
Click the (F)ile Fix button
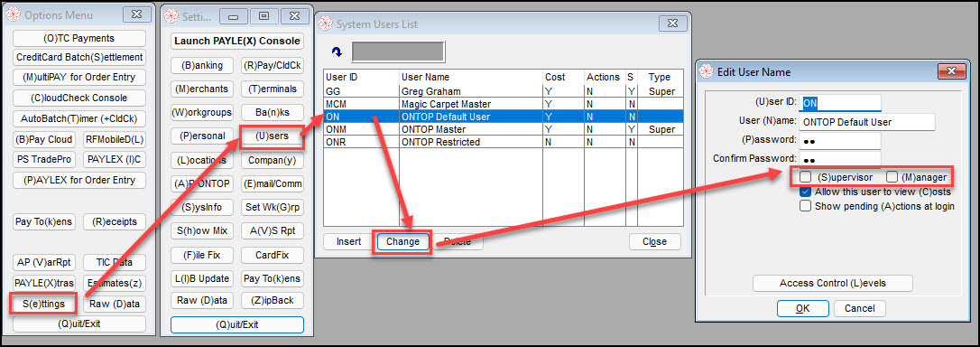point(202,255)
